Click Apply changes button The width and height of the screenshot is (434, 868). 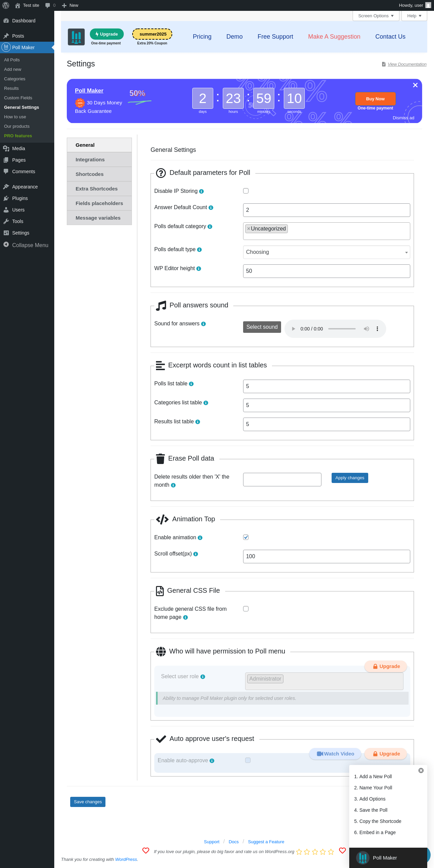click(350, 478)
